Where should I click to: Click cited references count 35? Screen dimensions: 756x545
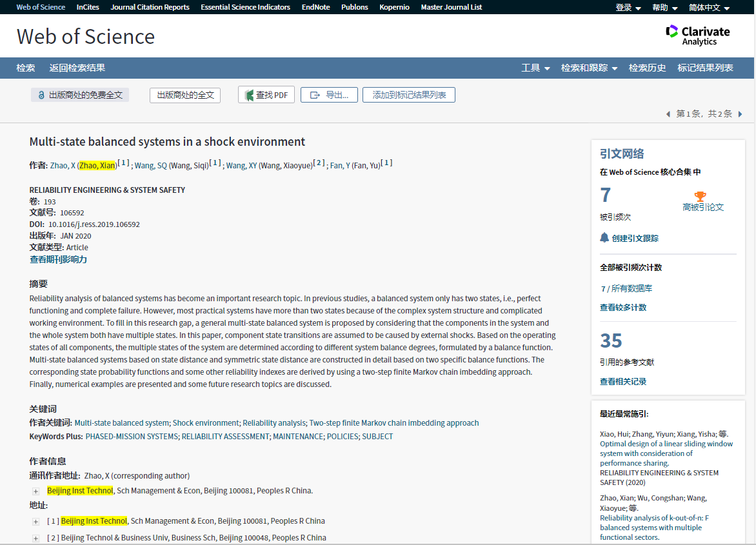pyautogui.click(x=611, y=341)
